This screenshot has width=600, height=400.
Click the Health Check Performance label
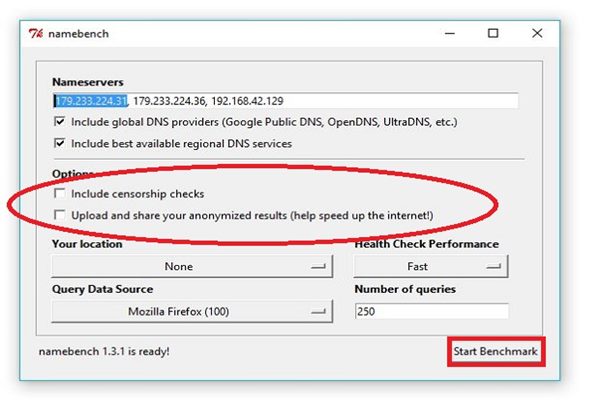click(427, 244)
